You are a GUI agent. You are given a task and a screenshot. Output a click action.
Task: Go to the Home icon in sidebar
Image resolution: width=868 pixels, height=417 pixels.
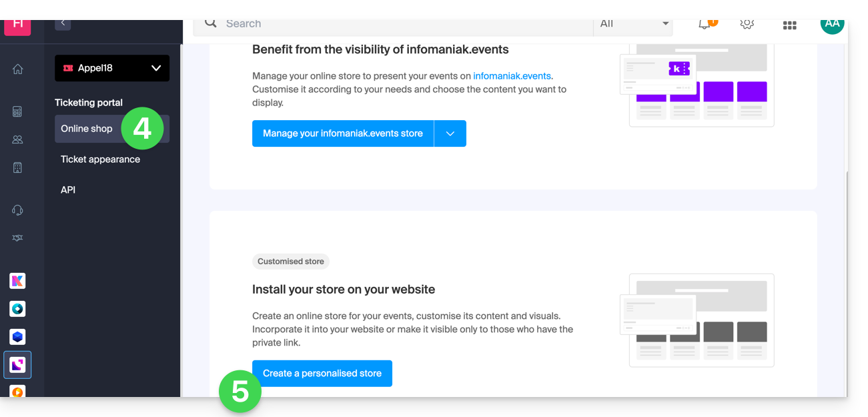[18, 69]
